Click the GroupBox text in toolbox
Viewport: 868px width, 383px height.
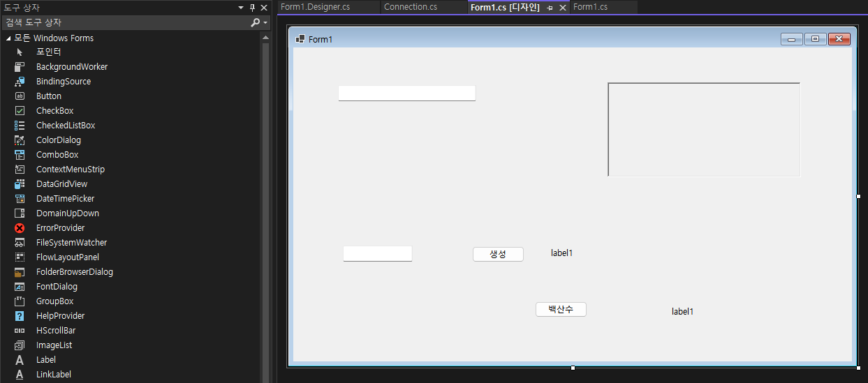point(54,301)
